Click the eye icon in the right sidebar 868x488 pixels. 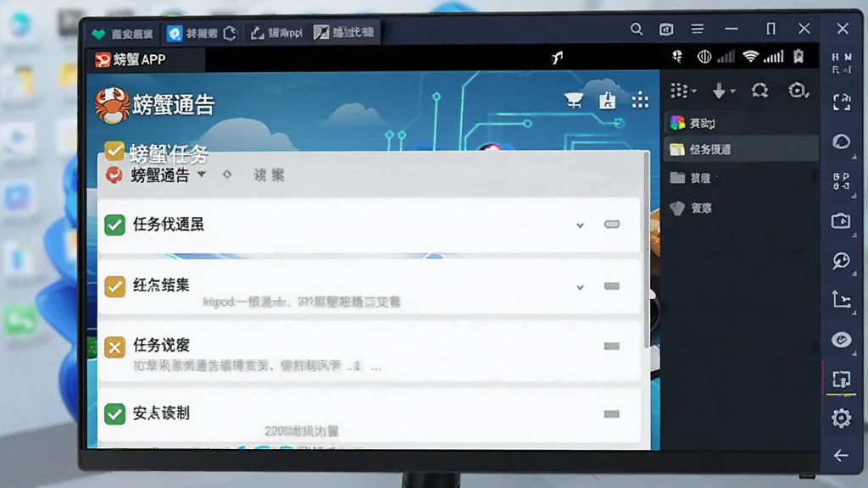pos(842,339)
